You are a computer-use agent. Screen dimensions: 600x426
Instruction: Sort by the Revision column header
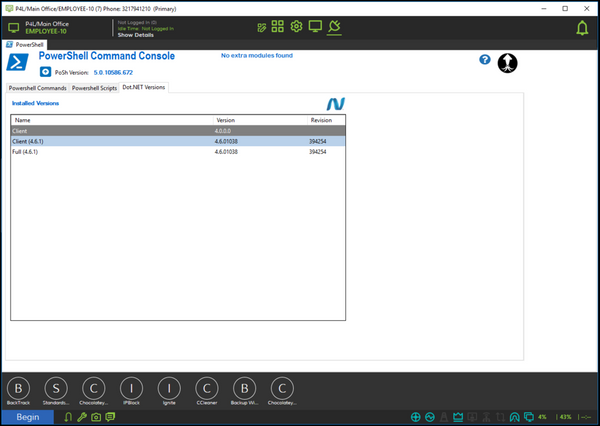click(x=326, y=120)
